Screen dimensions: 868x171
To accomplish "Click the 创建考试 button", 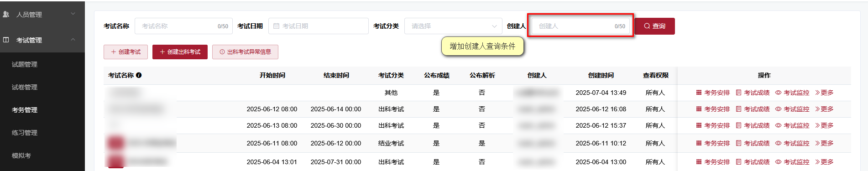I will point(126,52).
